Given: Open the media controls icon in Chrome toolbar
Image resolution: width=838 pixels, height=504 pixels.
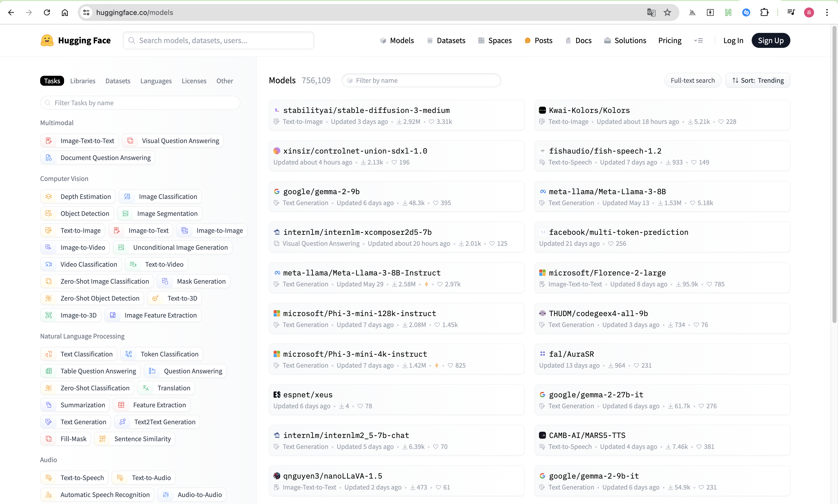Looking at the screenshot, I should [791, 12].
